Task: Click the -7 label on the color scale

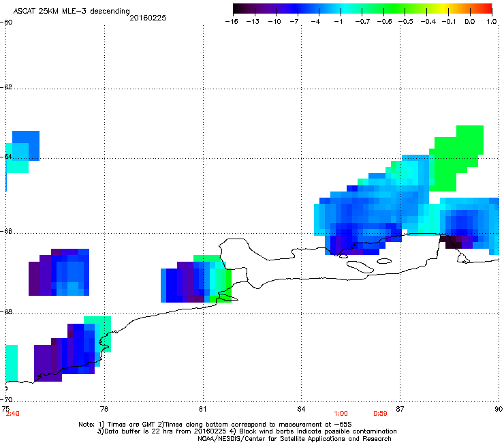Action: tap(294, 22)
